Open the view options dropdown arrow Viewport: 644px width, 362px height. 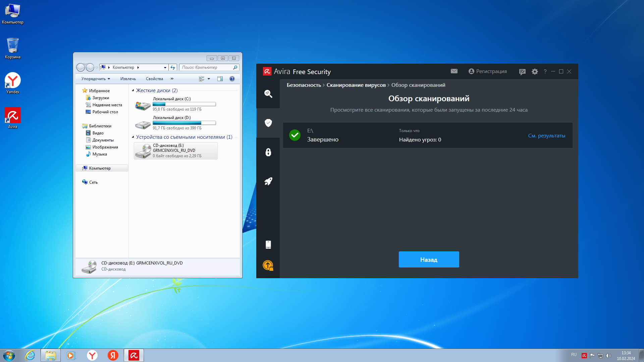(209, 79)
